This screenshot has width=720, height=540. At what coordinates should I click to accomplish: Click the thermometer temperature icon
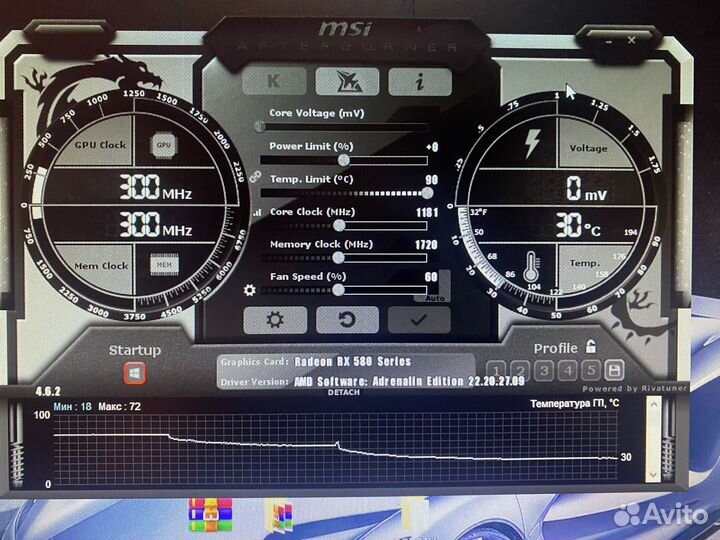coord(531,267)
